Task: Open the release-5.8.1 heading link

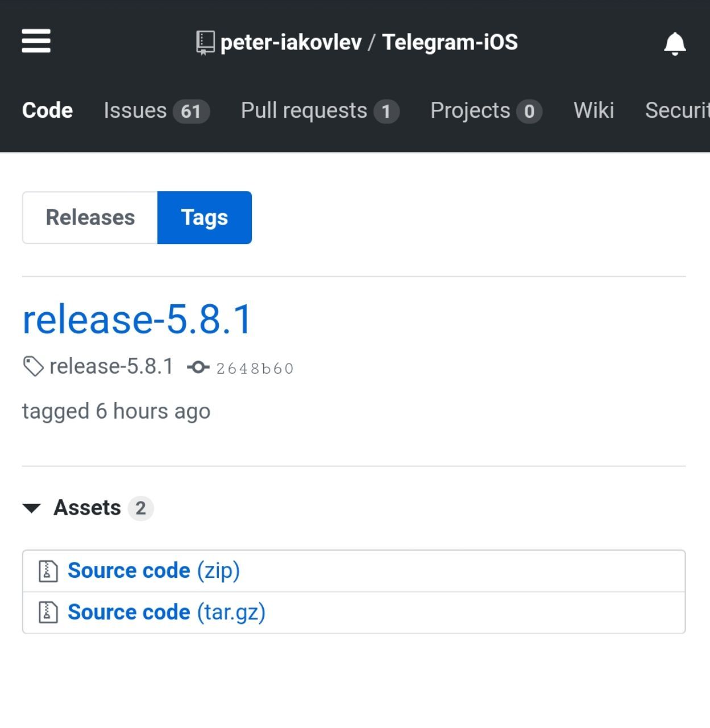Action: coord(137,319)
